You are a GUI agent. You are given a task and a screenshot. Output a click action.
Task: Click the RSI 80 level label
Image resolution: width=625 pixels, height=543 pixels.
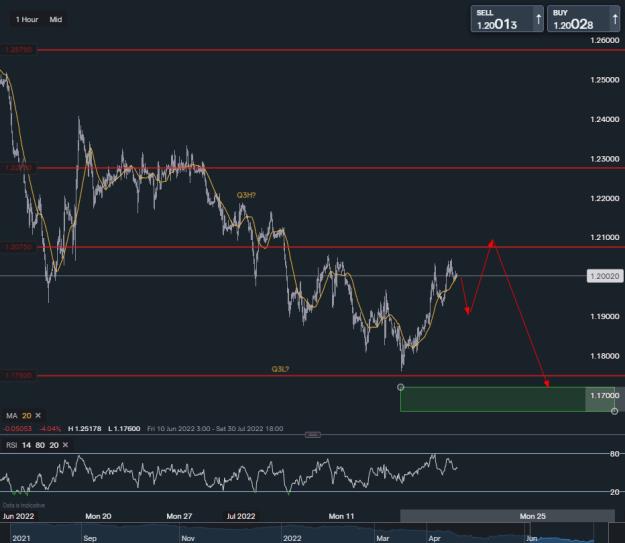click(615, 454)
